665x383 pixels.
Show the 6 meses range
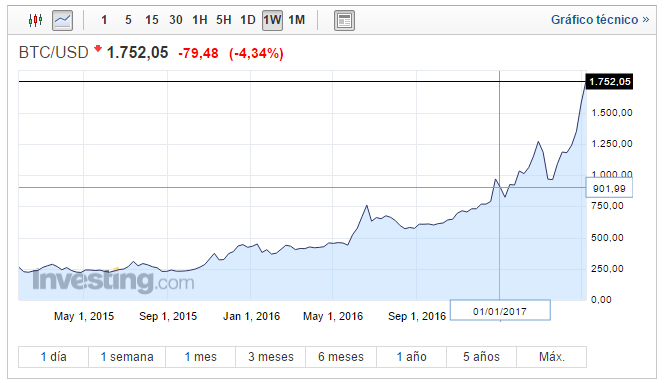[x=341, y=357]
